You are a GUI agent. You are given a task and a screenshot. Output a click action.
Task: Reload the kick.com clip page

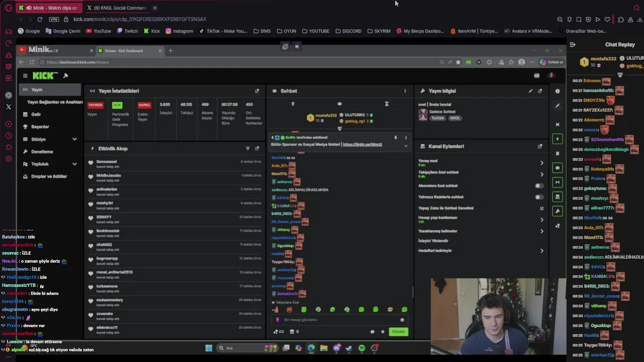(40, 19)
